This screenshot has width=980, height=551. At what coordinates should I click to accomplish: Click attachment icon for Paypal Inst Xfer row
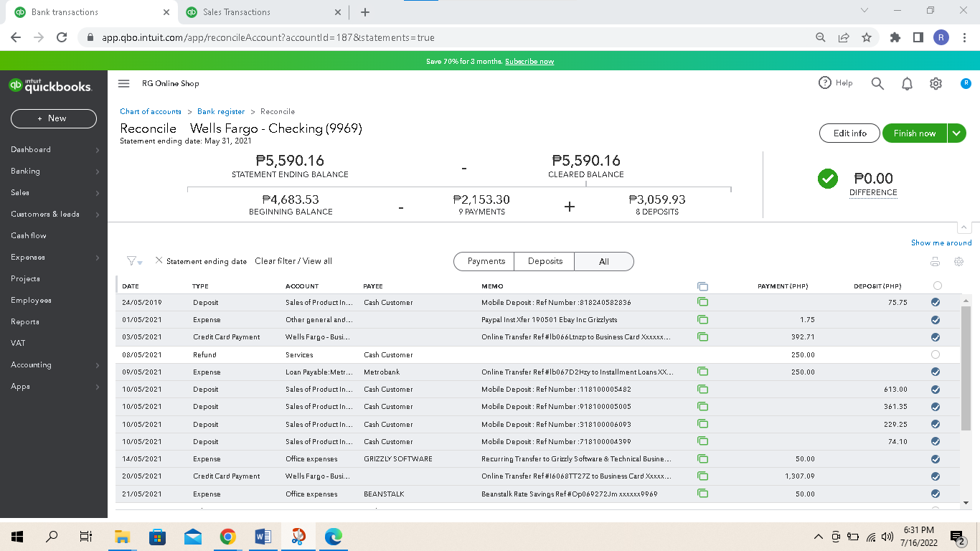click(x=702, y=320)
